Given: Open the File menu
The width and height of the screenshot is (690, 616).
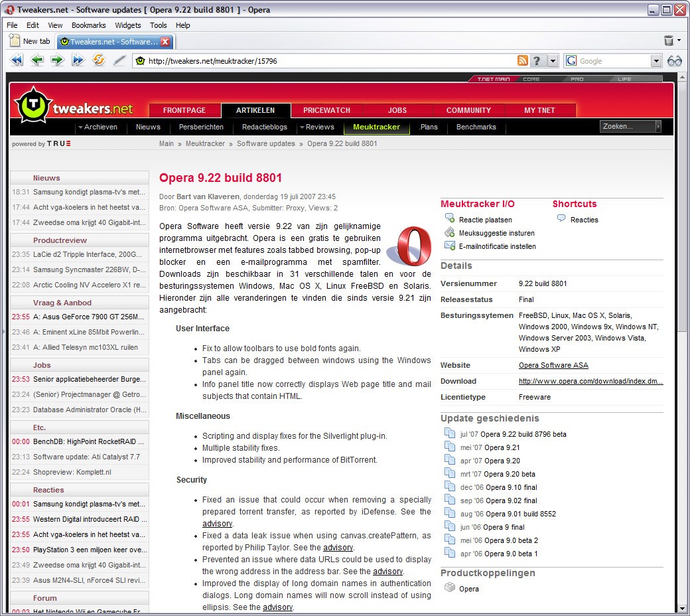Looking at the screenshot, I should 12,25.
